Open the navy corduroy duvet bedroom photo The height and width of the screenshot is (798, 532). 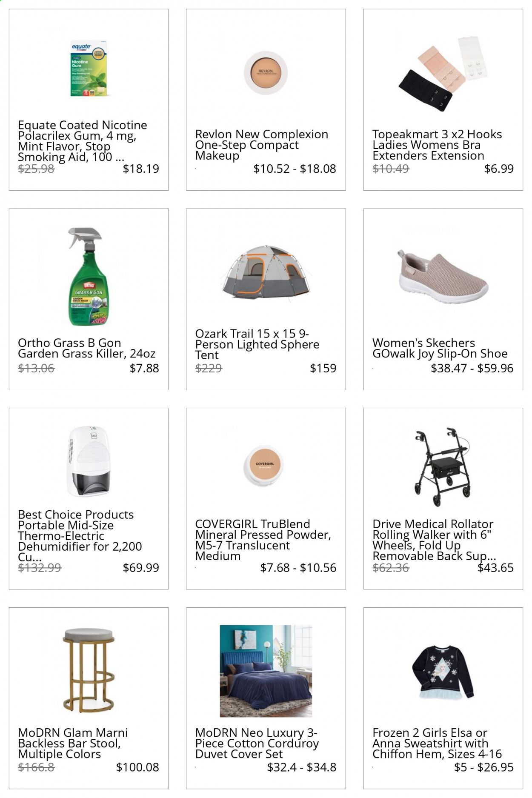(266, 671)
